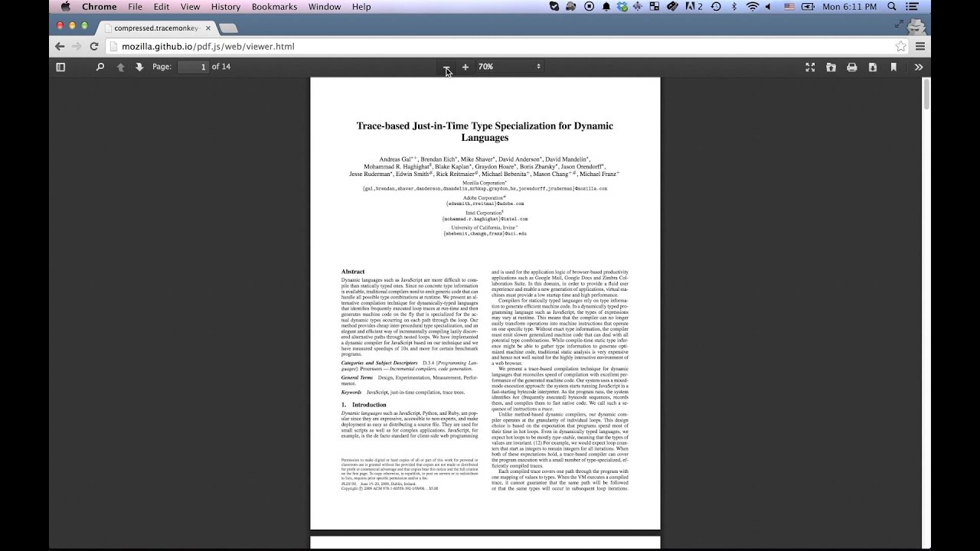
Task: Open the US flag input menu
Action: coord(789,7)
